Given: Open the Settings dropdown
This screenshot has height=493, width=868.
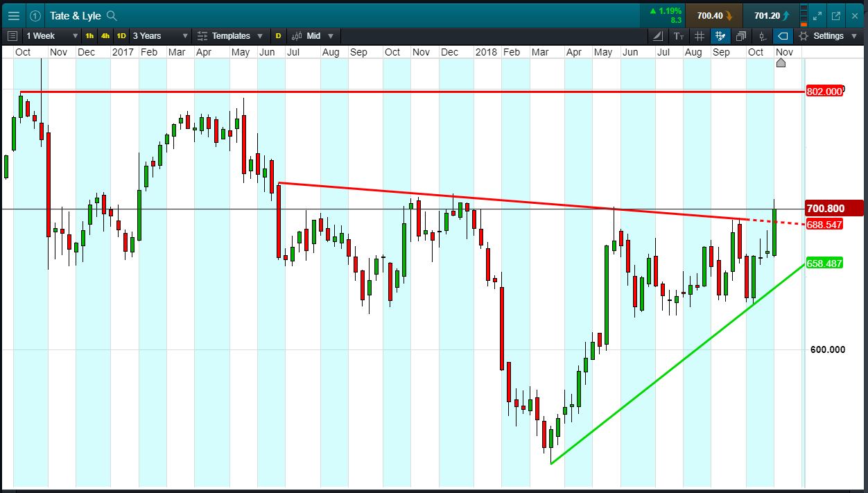Looking at the screenshot, I should [x=826, y=36].
